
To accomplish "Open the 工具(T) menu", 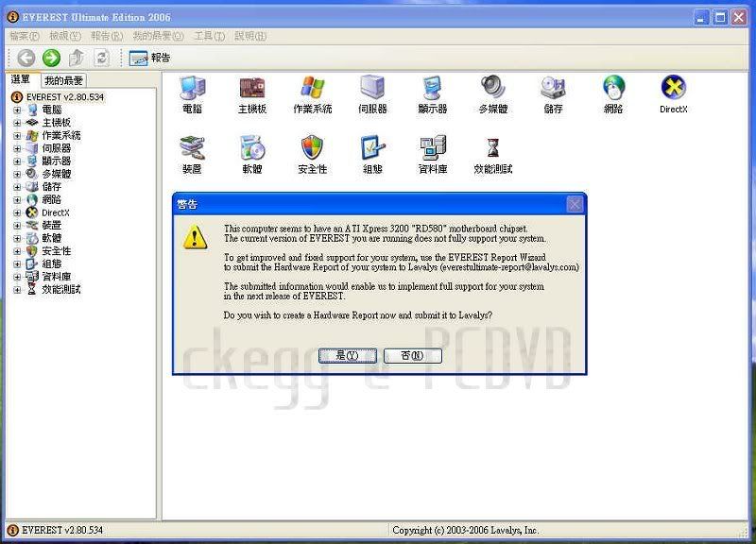I will [209, 36].
